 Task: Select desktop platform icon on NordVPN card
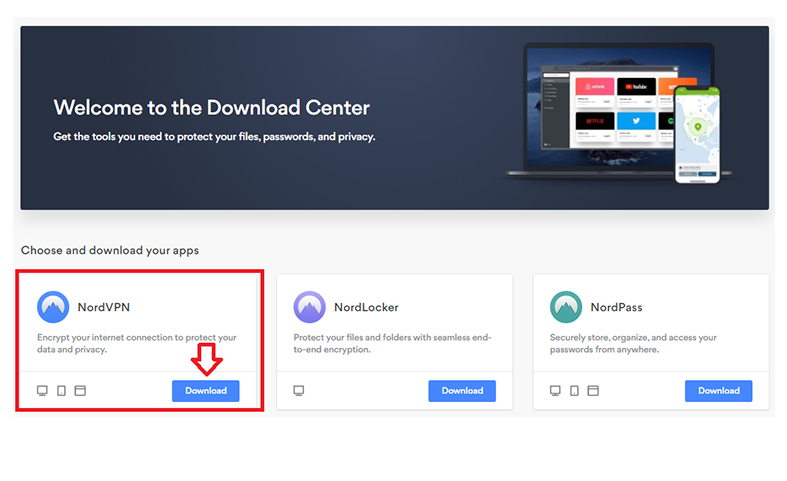(x=43, y=391)
